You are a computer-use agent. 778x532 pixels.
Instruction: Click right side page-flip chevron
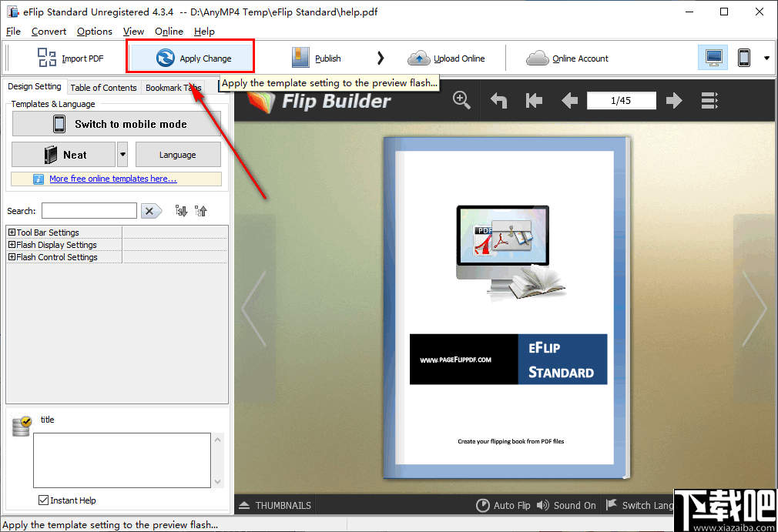(754, 308)
